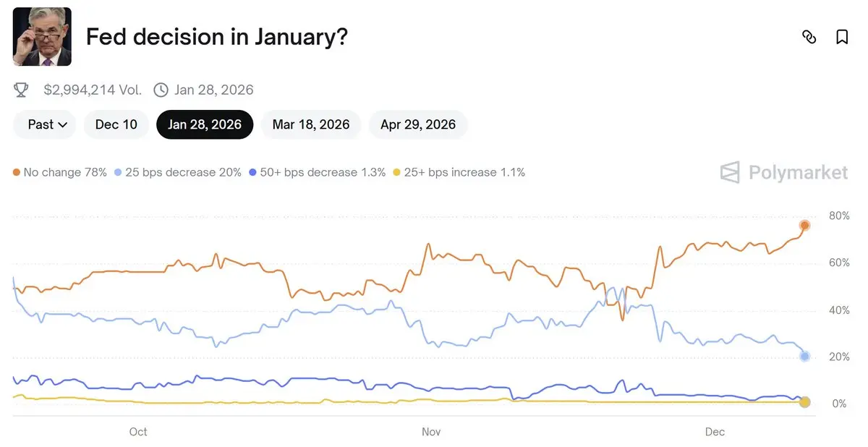Click the light blue endpoint marker on chart

[804, 356]
